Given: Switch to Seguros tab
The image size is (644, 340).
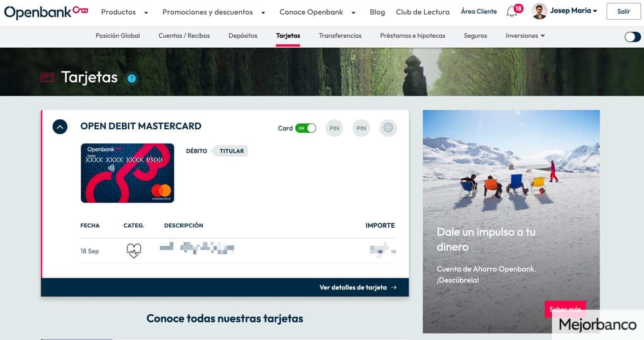Looking at the screenshot, I should pos(475,36).
